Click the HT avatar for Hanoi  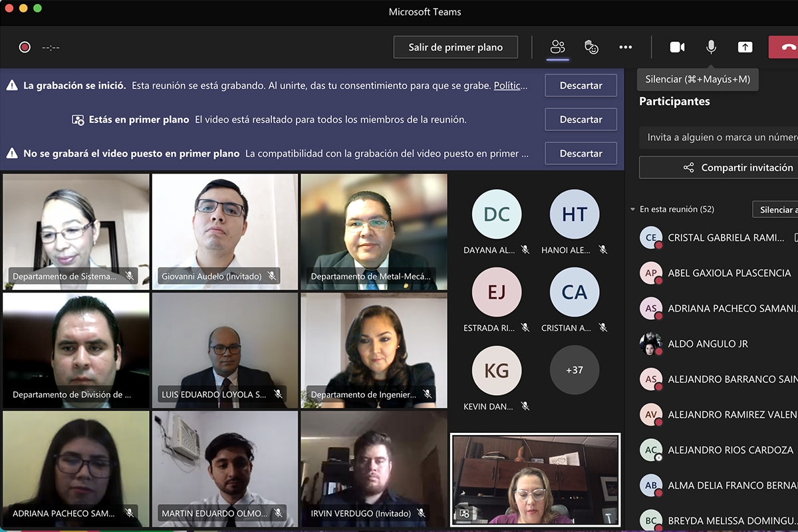pyautogui.click(x=575, y=214)
